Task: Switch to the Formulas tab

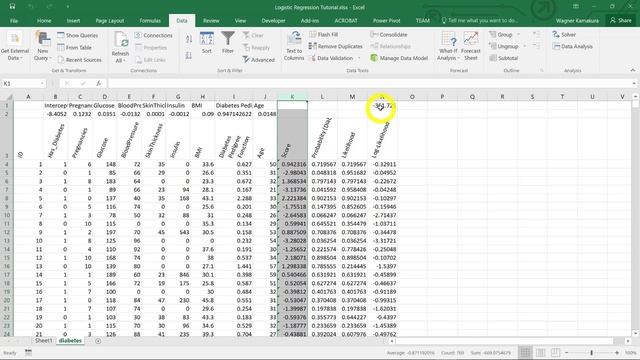Action: click(x=150, y=20)
